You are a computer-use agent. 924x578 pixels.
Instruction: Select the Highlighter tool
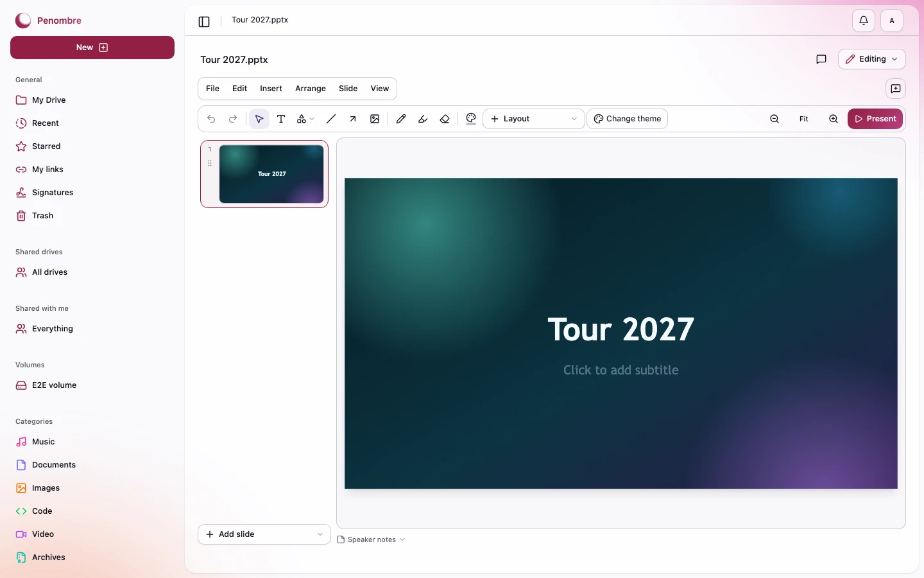[x=423, y=119]
